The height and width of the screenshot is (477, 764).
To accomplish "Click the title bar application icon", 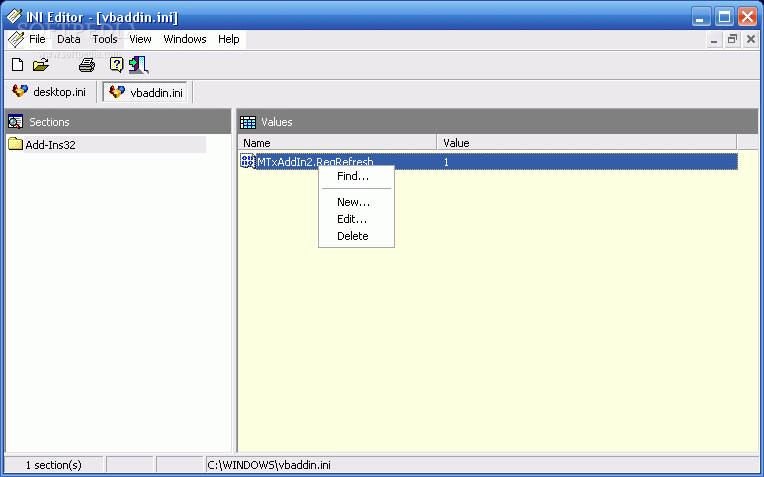I will [14, 17].
